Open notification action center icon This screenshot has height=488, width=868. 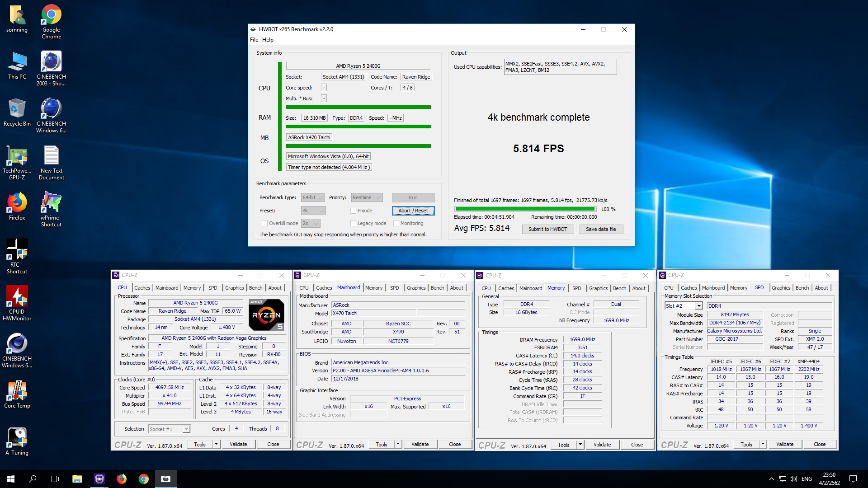point(853,479)
